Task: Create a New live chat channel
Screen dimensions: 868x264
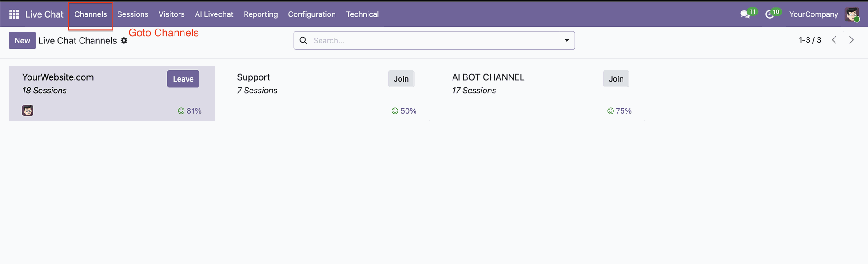Action: click(22, 41)
